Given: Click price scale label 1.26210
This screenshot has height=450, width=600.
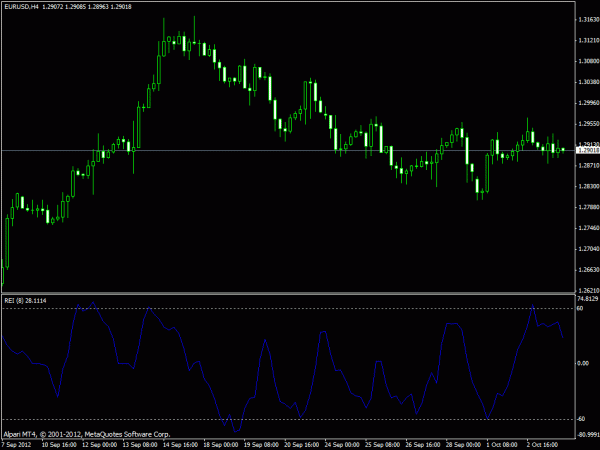Looking at the screenshot, I should pyautogui.click(x=589, y=290).
